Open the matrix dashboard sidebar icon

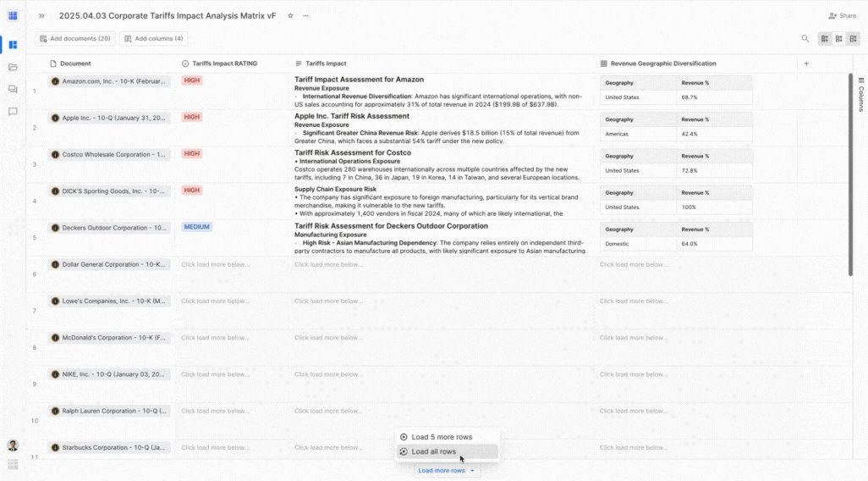[13, 44]
